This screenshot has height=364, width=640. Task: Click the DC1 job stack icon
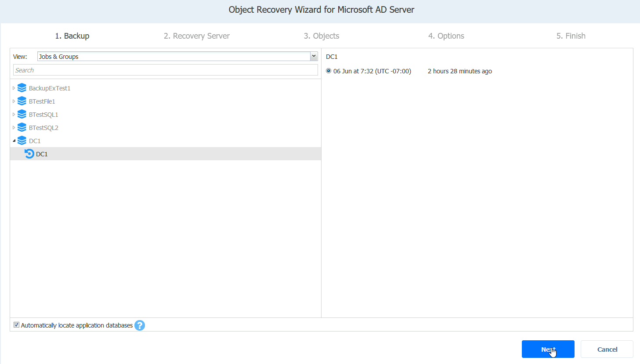tap(22, 141)
